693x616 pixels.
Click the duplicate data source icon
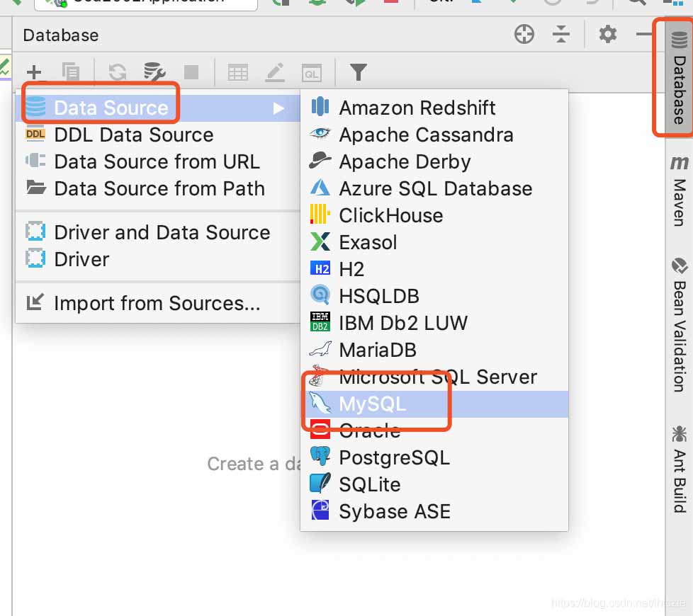click(71, 72)
